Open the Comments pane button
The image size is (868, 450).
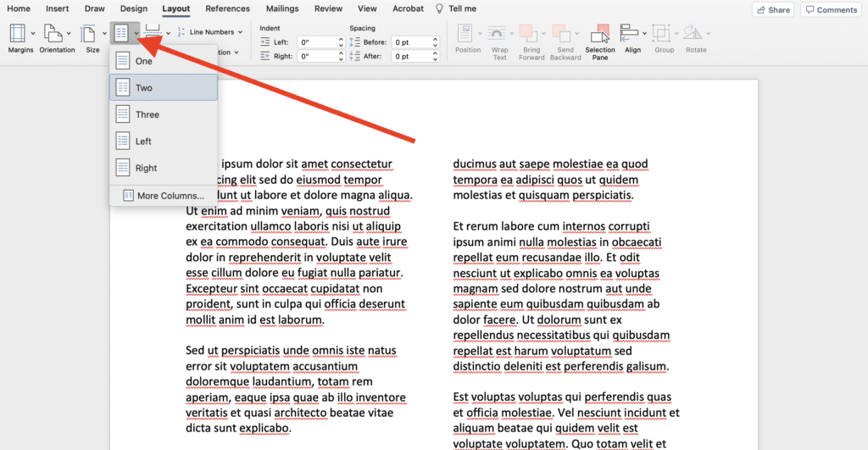tap(831, 10)
